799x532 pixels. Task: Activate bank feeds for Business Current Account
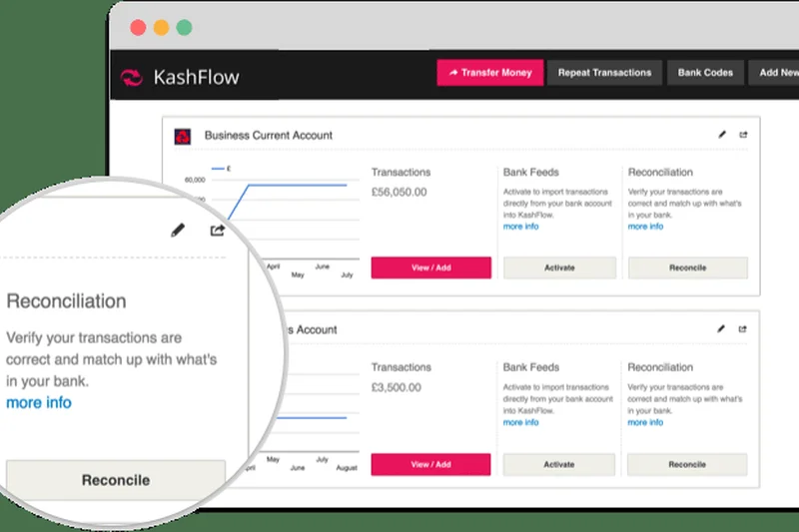point(559,267)
